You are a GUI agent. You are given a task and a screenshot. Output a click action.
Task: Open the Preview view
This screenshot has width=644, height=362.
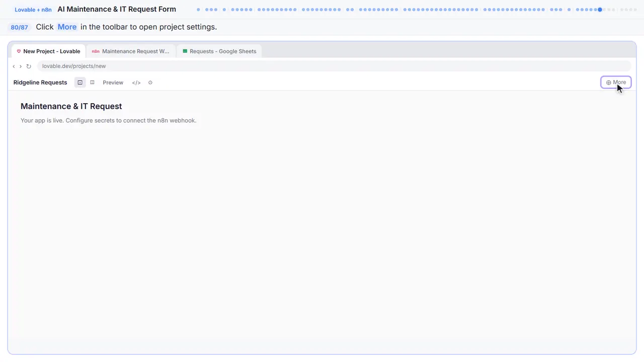(x=113, y=82)
